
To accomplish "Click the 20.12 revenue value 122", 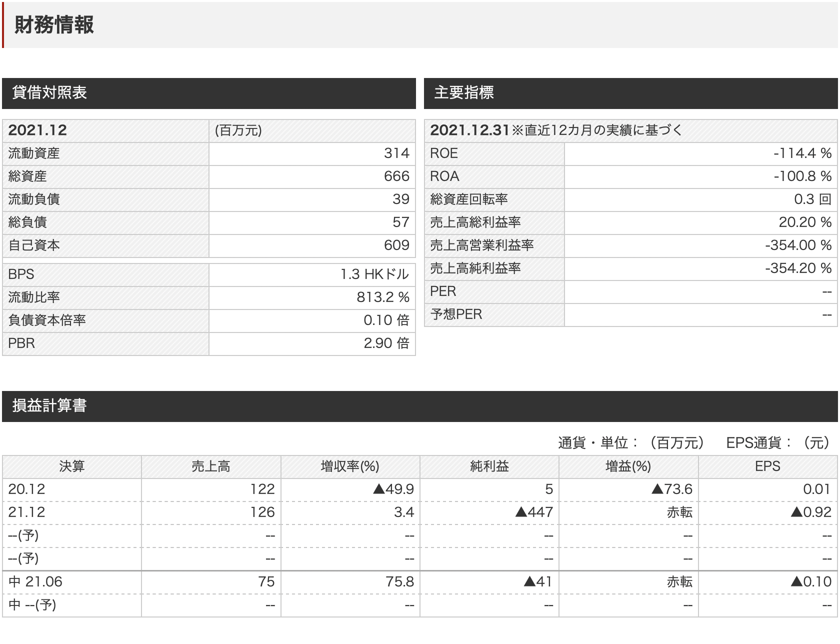I will click(262, 489).
